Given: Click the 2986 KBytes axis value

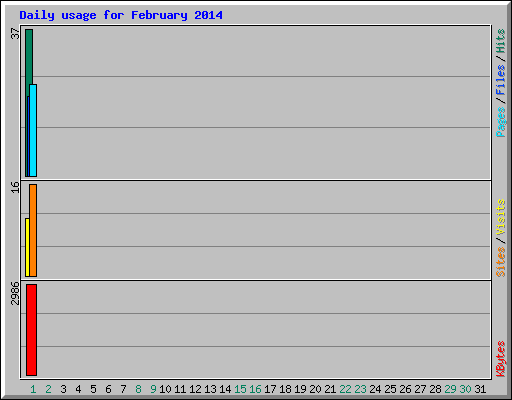Looking at the screenshot, I should (x=15, y=293).
